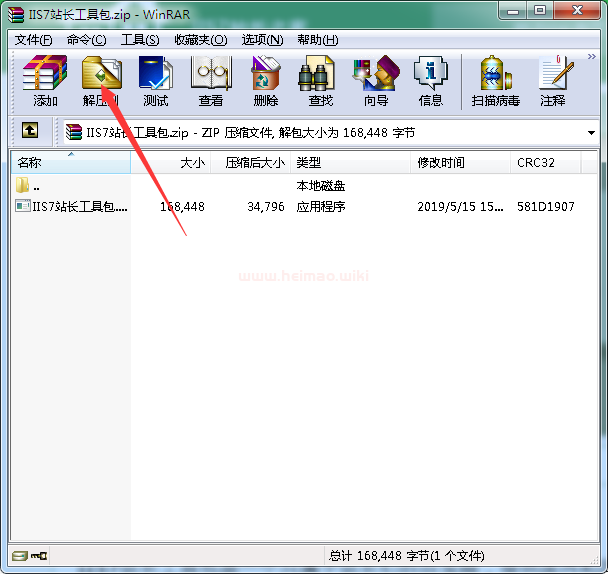
Task: Open the View (查看) tool
Action: 211,81
